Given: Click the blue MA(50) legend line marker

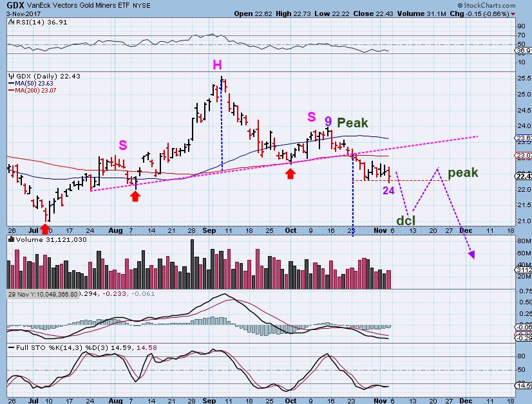Looking at the screenshot, I should click(11, 84).
